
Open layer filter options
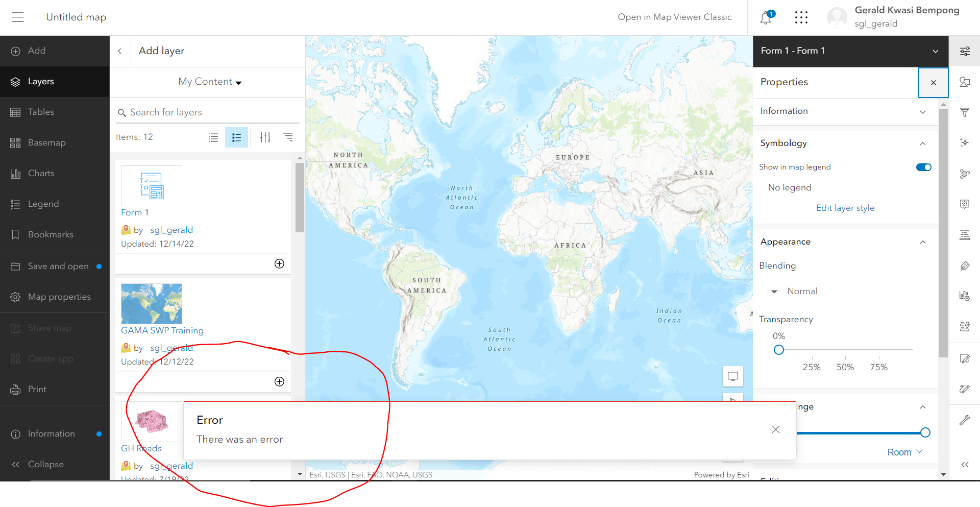coord(265,137)
